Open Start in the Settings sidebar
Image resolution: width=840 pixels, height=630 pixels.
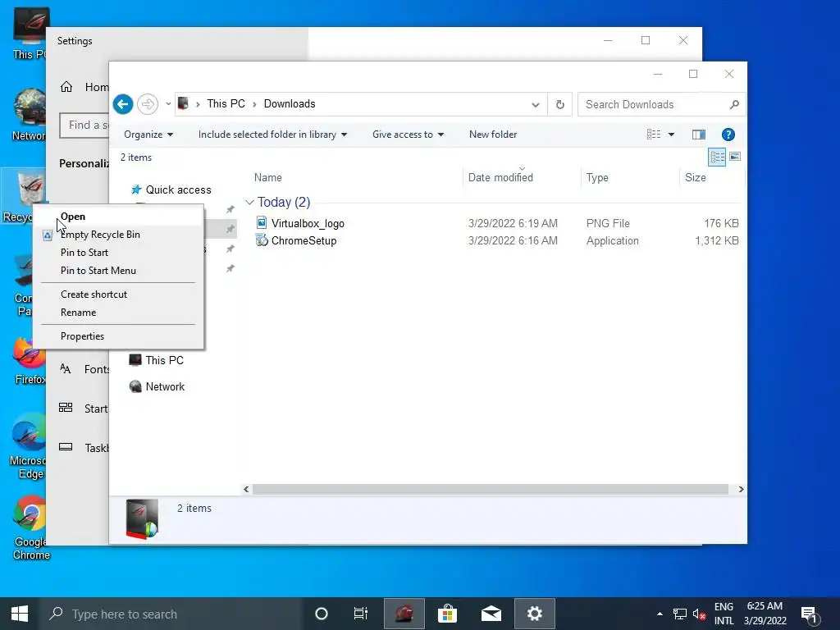[83, 409]
